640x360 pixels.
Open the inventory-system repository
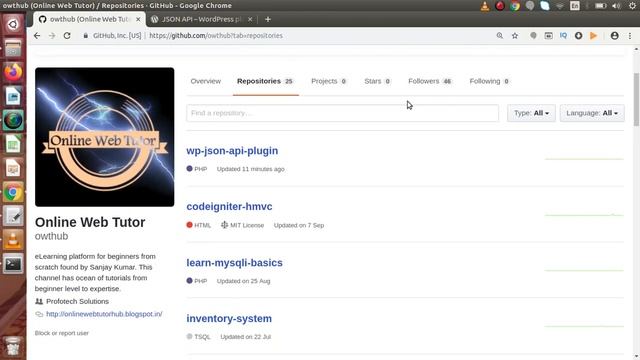[229, 318]
